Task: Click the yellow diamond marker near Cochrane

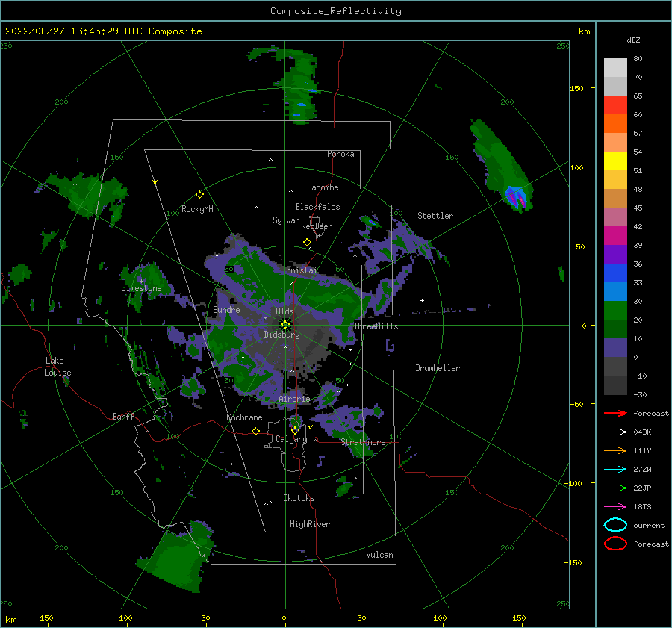Action: coord(256,431)
